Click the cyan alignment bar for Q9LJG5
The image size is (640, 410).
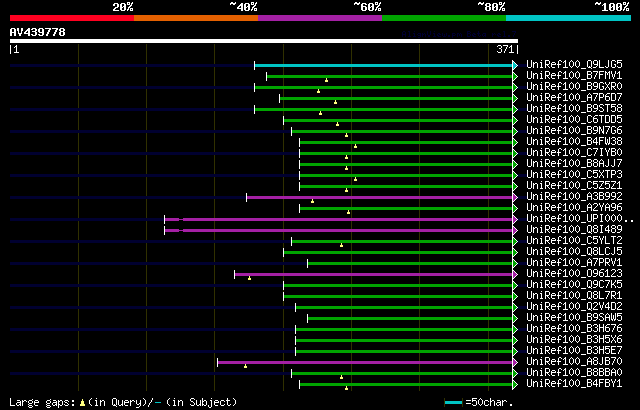pyautogui.click(x=384, y=65)
